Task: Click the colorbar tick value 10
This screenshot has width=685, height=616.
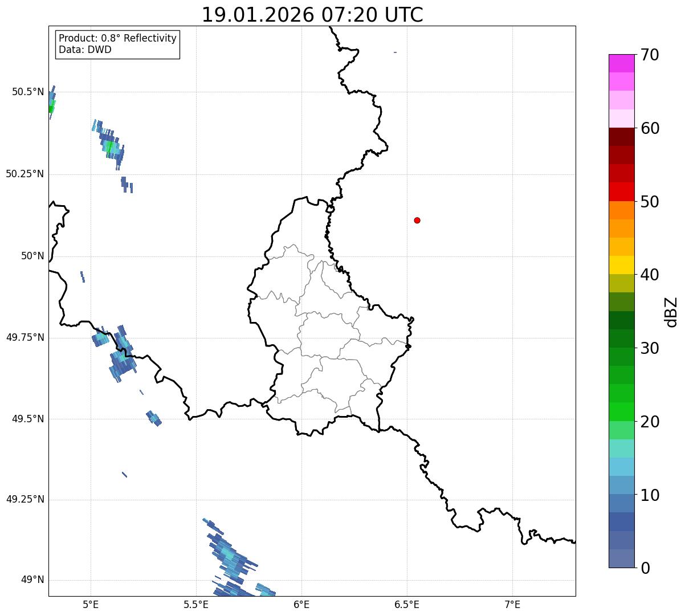Action: pyautogui.click(x=650, y=495)
